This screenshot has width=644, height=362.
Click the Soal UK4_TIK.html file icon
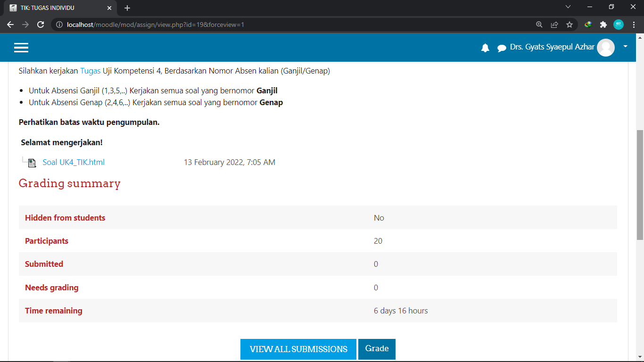(32, 163)
